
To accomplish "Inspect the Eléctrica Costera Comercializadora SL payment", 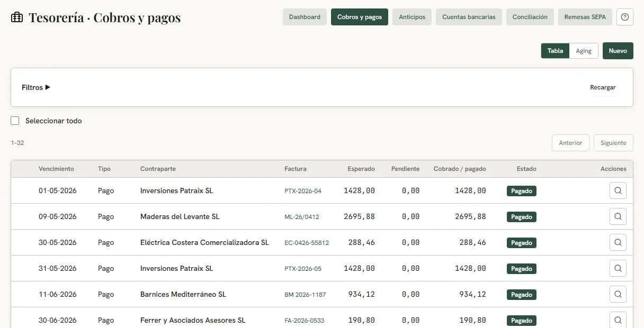I will (x=618, y=242).
